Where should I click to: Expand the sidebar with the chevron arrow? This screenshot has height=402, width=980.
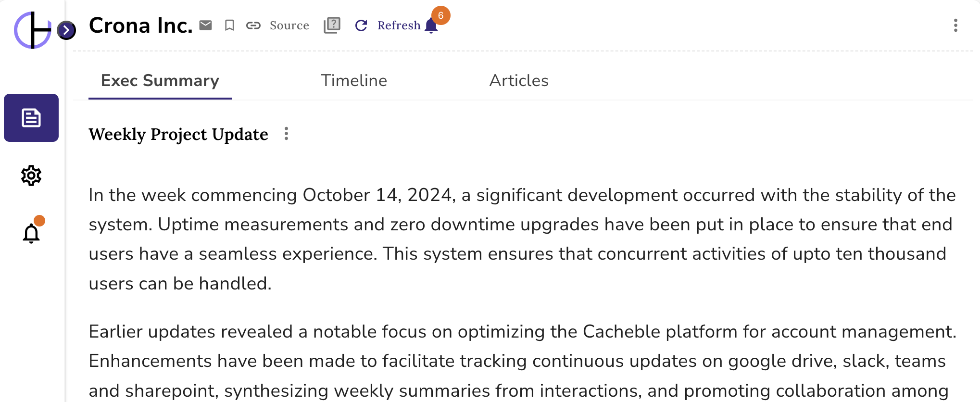(66, 30)
